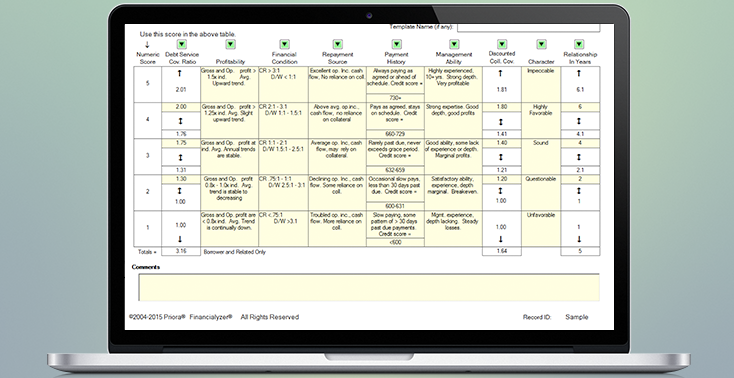Click the '<600' credit score cell
This screenshot has height=378, width=734.
(396, 242)
